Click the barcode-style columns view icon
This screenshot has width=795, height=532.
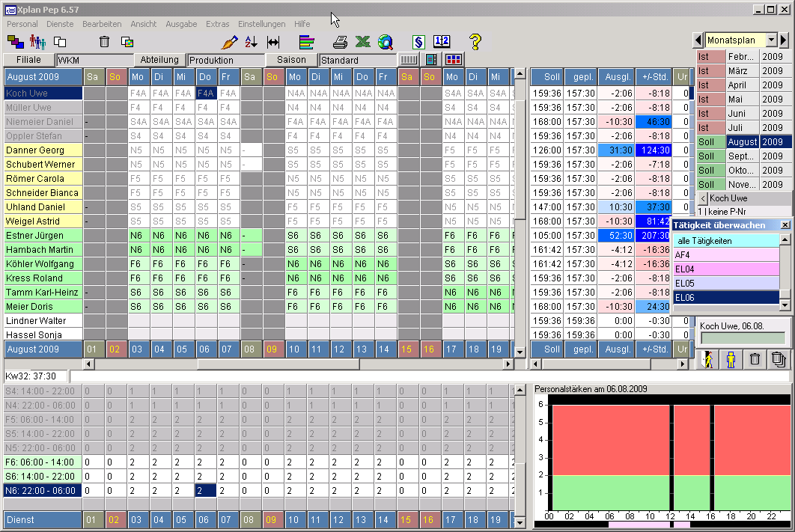(x=409, y=60)
